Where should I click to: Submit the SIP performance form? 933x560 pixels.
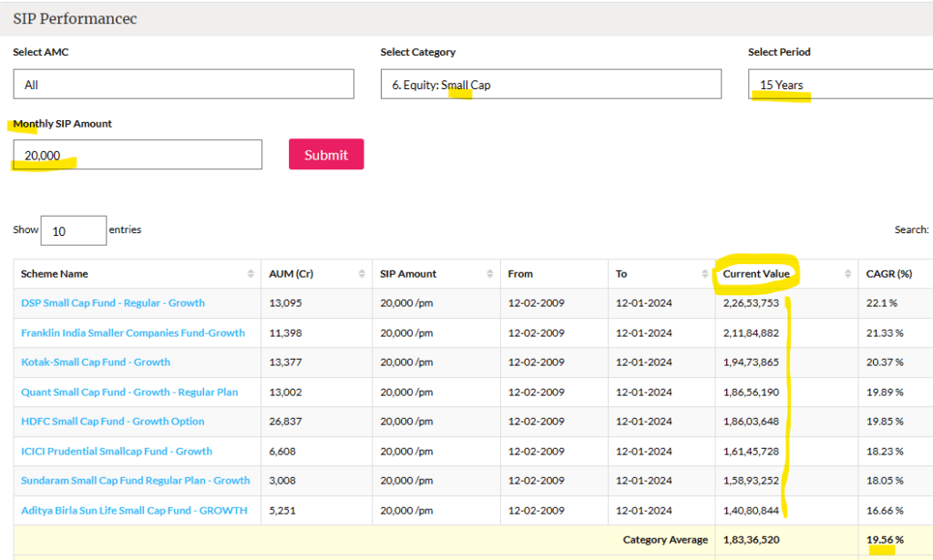(326, 155)
